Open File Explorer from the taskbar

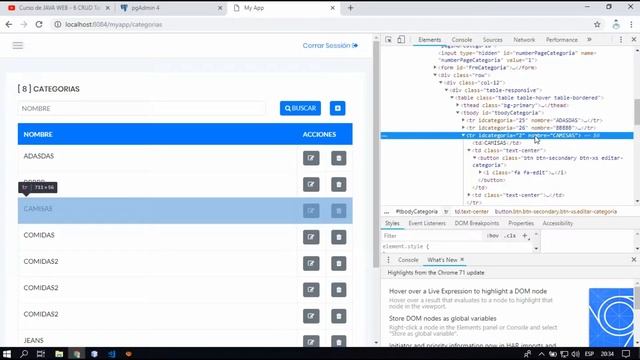tap(59, 354)
